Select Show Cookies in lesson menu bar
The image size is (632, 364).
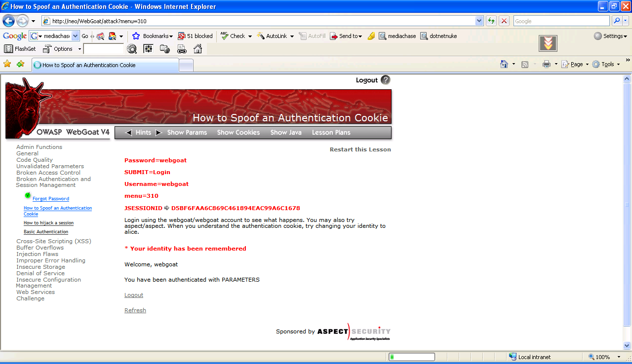[x=238, y=133]
